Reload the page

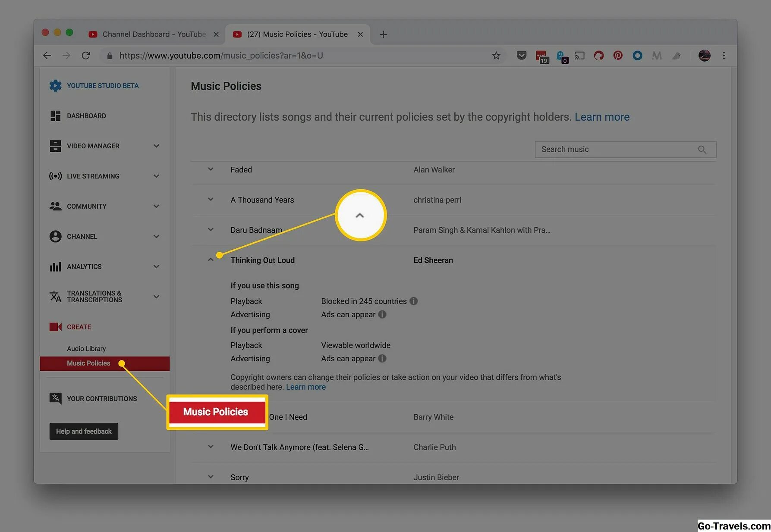[x=86, y=55]
